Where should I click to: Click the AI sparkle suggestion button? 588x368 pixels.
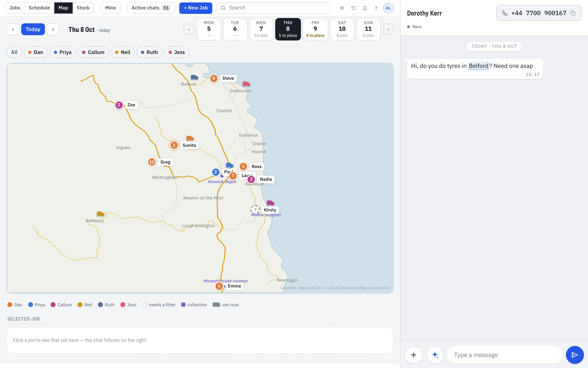pyautogui.click(x=435, y=355)
